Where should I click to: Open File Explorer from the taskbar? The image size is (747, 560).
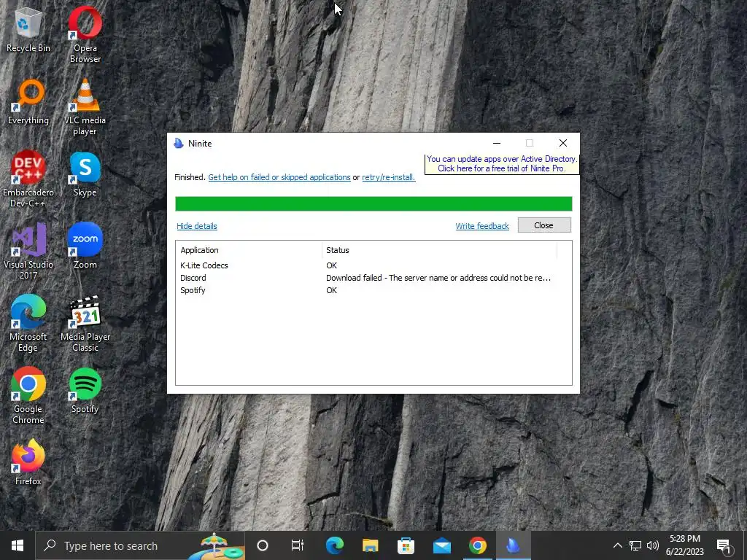[370, 545]
